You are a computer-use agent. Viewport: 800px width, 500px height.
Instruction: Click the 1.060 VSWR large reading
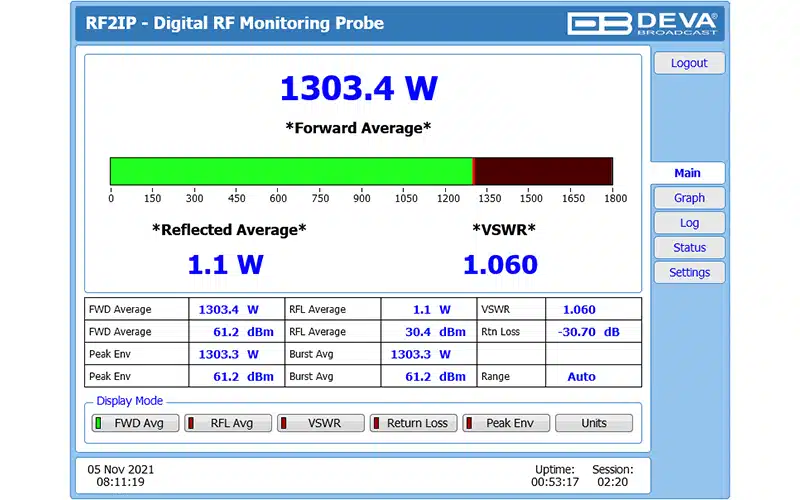pos(501,265)
